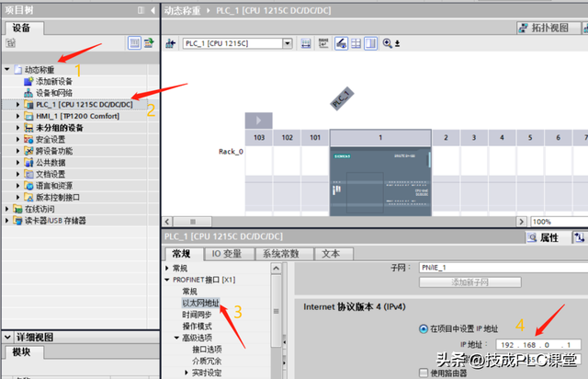The image size is (588, 379).
Task: Expand the 实时设定 item
Action: click(x=187, y=373)
